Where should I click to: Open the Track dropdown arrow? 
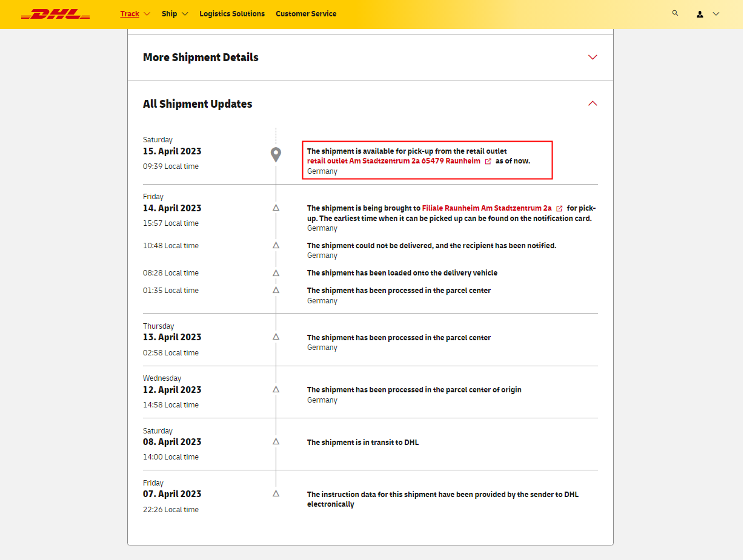pyautogui.click(x=147, y=14)
